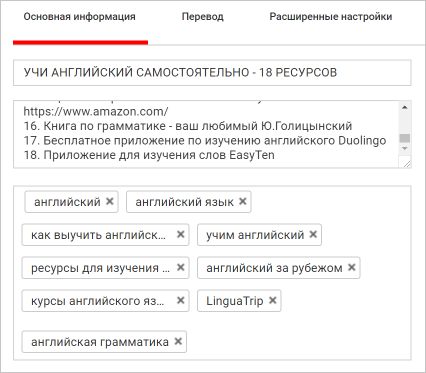426x373 pixels.
Task: Delete the "курсы английского яз..." tag
Action: [181, 300]
